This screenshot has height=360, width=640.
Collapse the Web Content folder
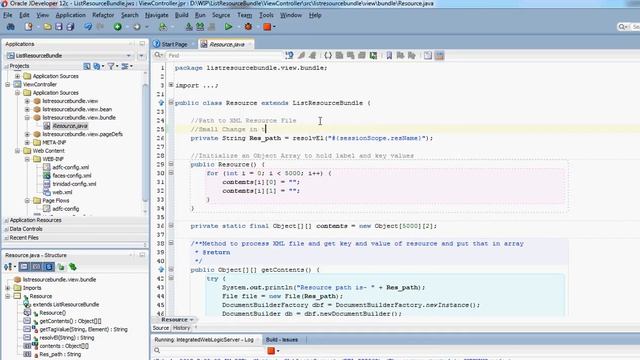coord(18,151)
